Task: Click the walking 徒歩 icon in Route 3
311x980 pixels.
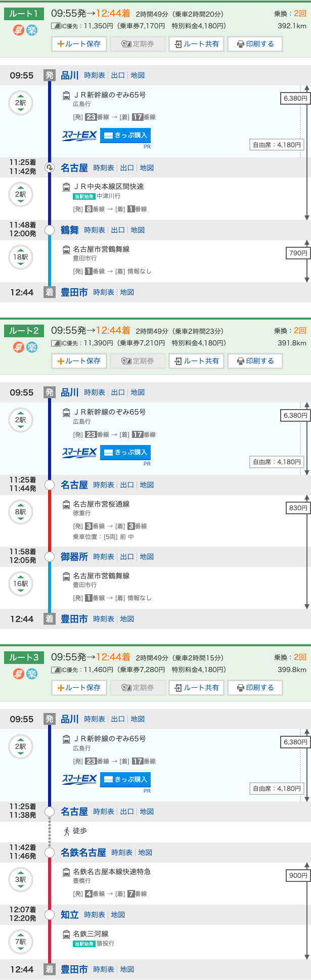Action: tap(66, 831)
